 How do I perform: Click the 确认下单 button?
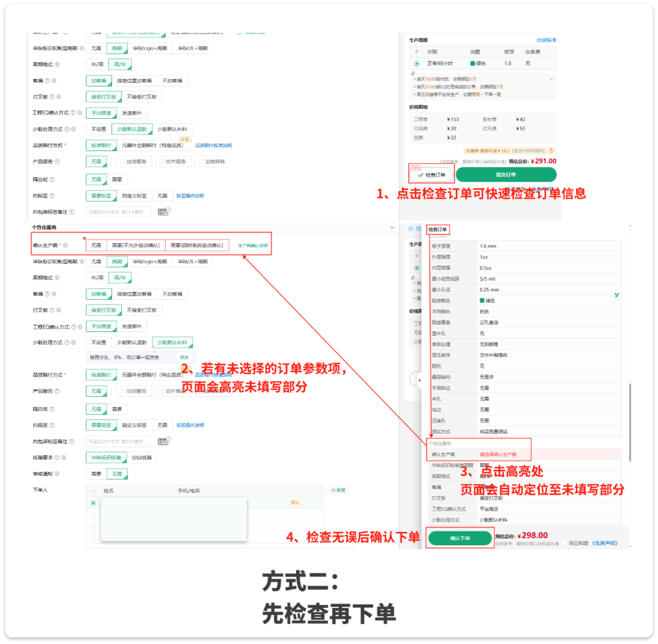460,538
